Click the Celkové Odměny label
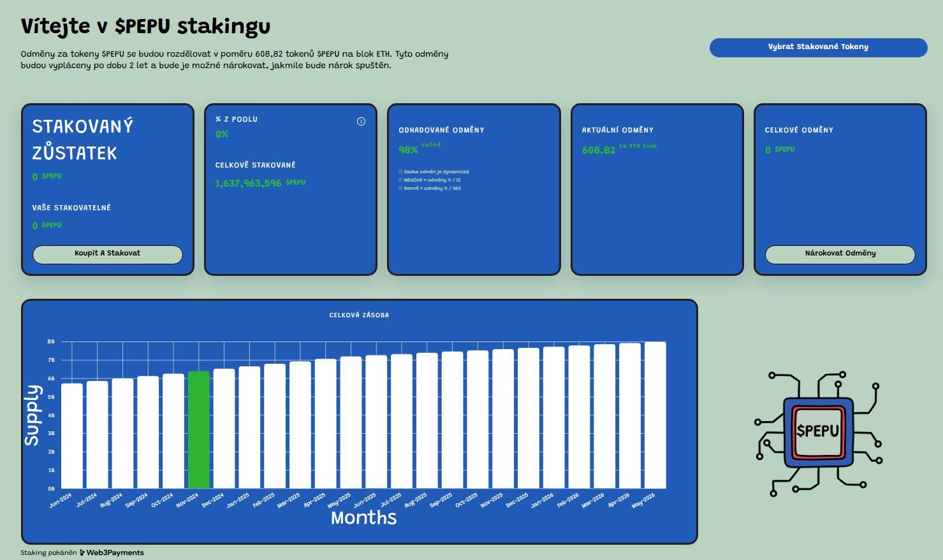This screenshot has width=943, height=560. (799, 130)
